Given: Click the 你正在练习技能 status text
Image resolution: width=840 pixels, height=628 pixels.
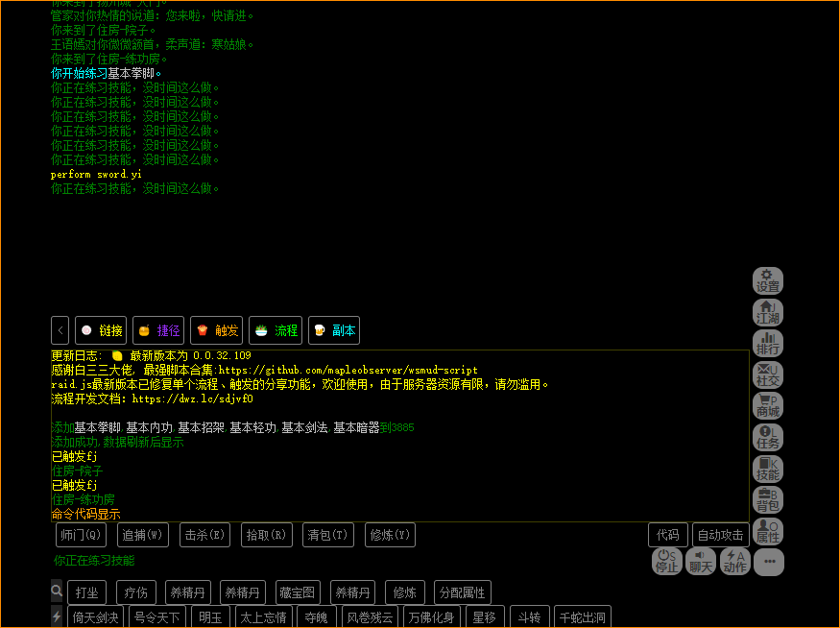Looking at the screenshot, I should 94,561.
